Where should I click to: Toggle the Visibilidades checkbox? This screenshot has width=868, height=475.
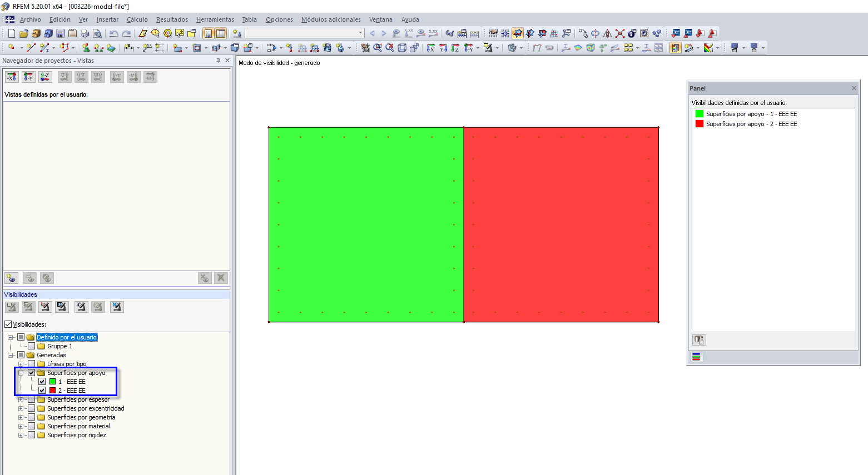[x=8, y=324]
